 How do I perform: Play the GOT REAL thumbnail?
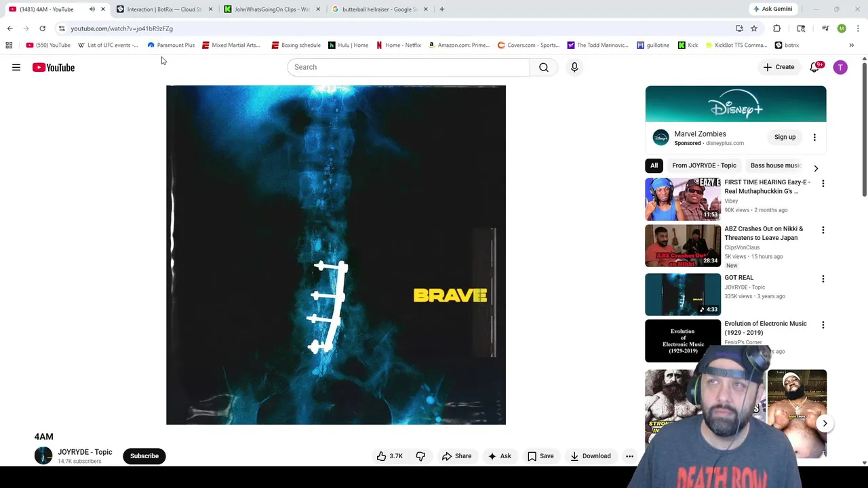coord(683,295)
